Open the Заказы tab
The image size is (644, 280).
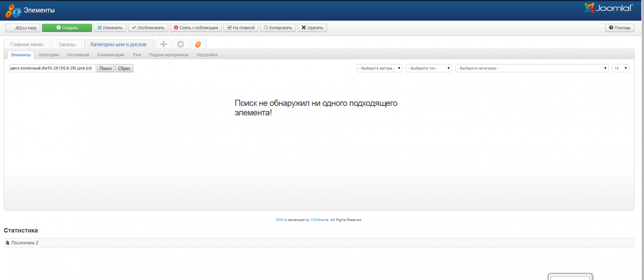[67, 45]
